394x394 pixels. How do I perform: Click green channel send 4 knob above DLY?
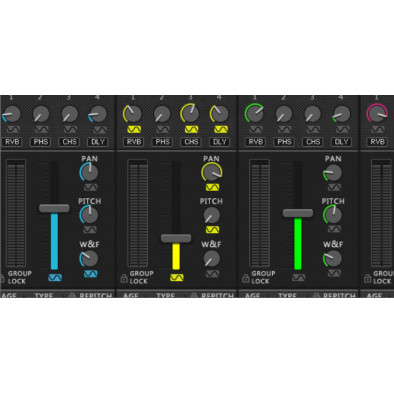point(341,114)
